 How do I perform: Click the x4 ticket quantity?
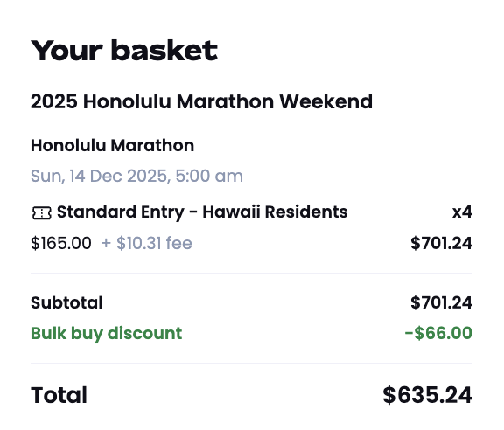tap(462, 212)
